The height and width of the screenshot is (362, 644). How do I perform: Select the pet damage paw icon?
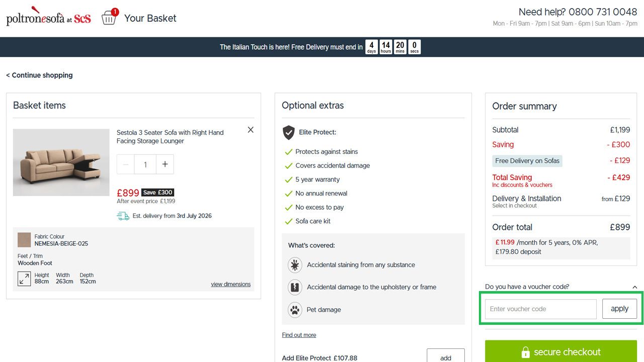[295, 310]
